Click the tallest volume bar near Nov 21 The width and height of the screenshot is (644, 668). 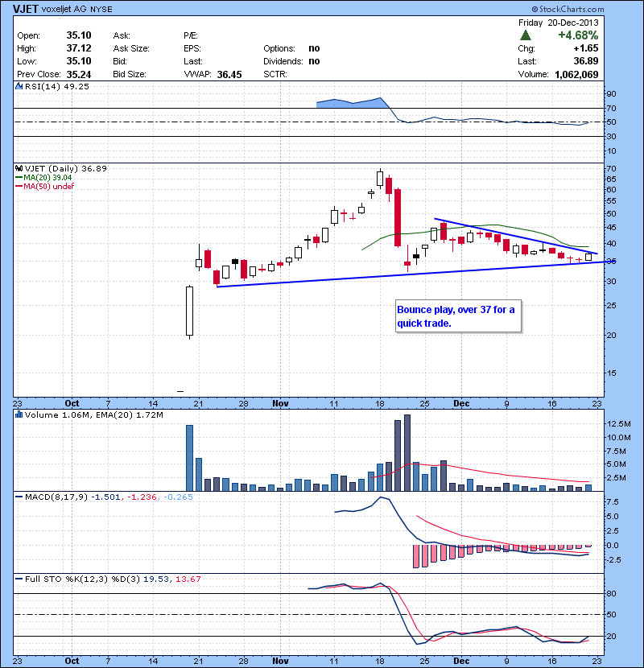[407, 453]
